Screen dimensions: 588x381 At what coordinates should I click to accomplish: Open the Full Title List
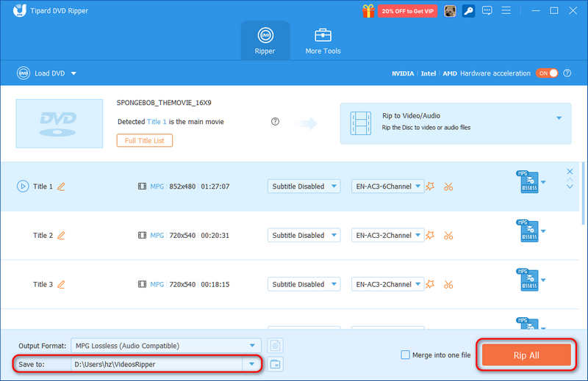[144, 140]
